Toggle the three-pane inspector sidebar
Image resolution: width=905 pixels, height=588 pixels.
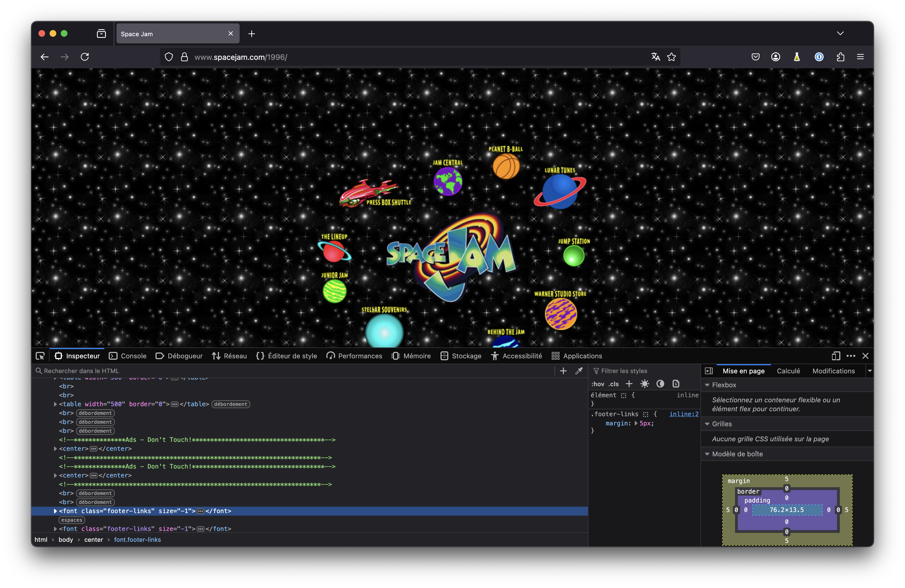(x=709, y=371)
